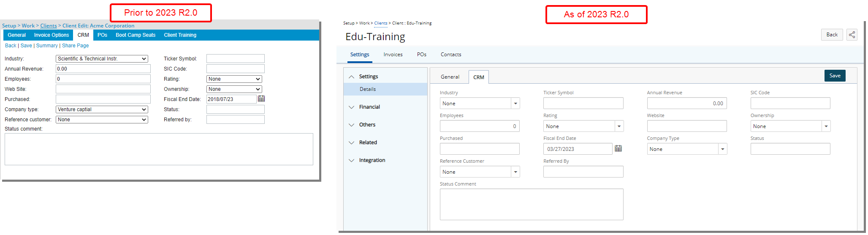Select Settings tab on Edu-Training page
The width and height of the screenshot is (868, 235).
coord(360,55)
